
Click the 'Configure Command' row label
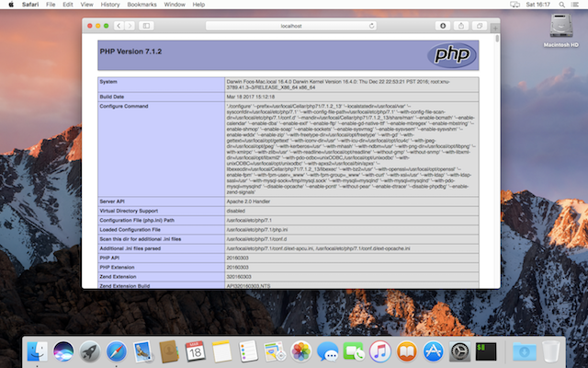(x=124, y=107)
